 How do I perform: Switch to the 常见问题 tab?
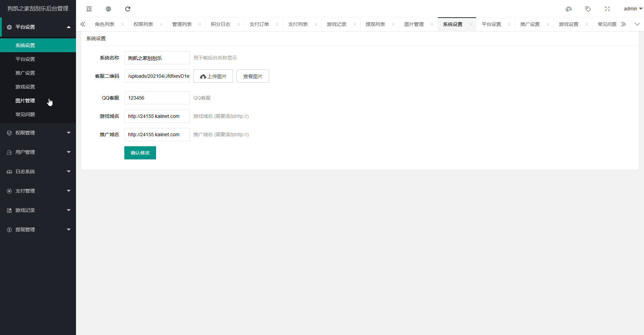607,24
